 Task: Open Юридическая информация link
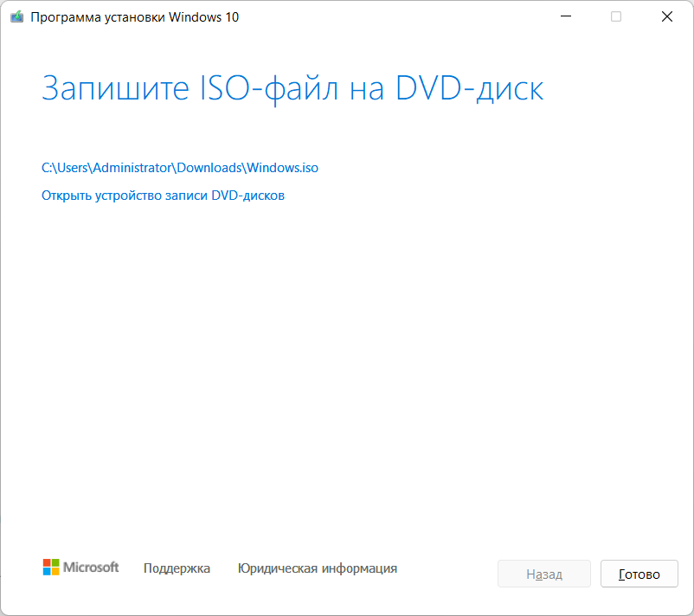click(318, 568)
